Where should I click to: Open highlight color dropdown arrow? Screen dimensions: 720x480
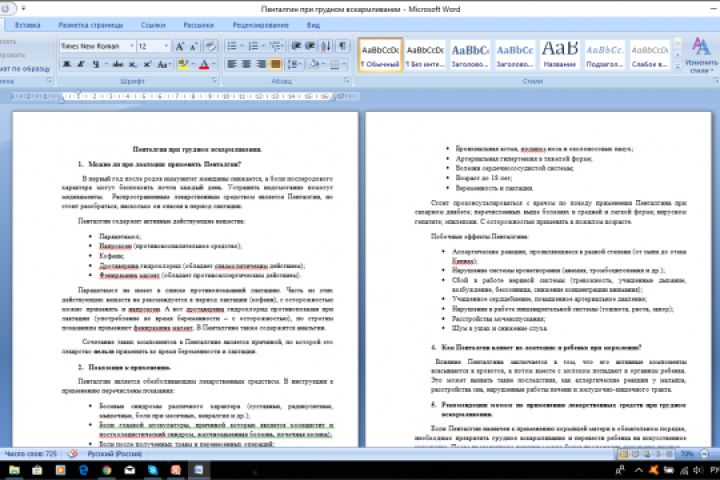pyautogui.click(x=193, y=64)
